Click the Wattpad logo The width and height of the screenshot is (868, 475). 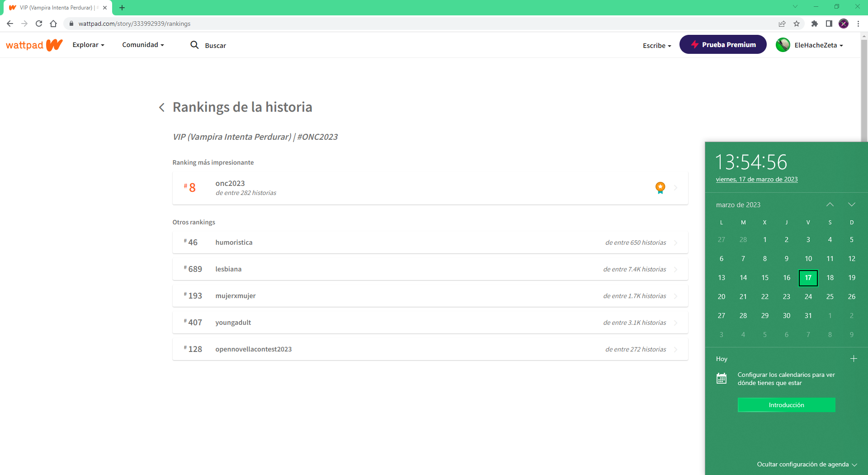point(34,45)
